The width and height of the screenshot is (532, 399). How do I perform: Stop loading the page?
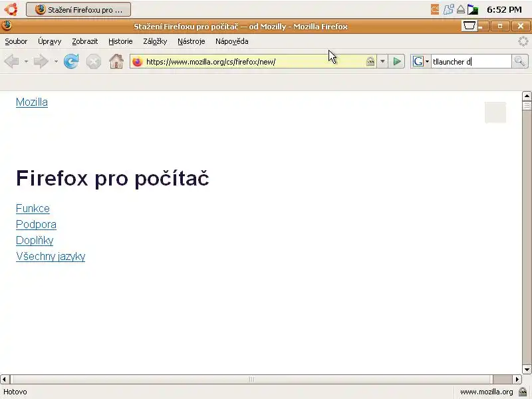click(94, 62)
